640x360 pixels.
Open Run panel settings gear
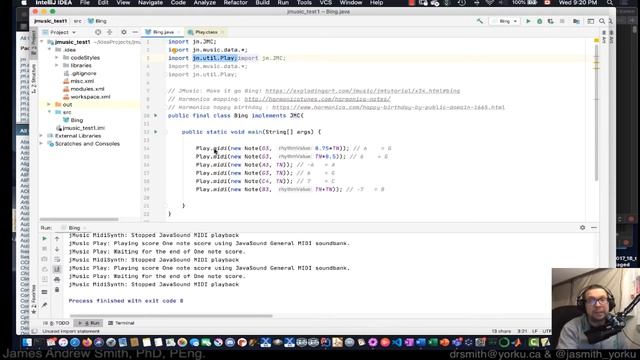point(582,228)
